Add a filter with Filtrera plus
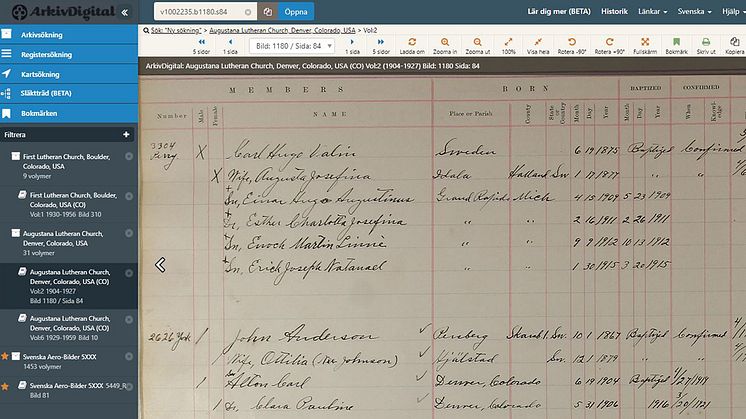The height and width of the screenshot is (419, 746). click(126, 135)
